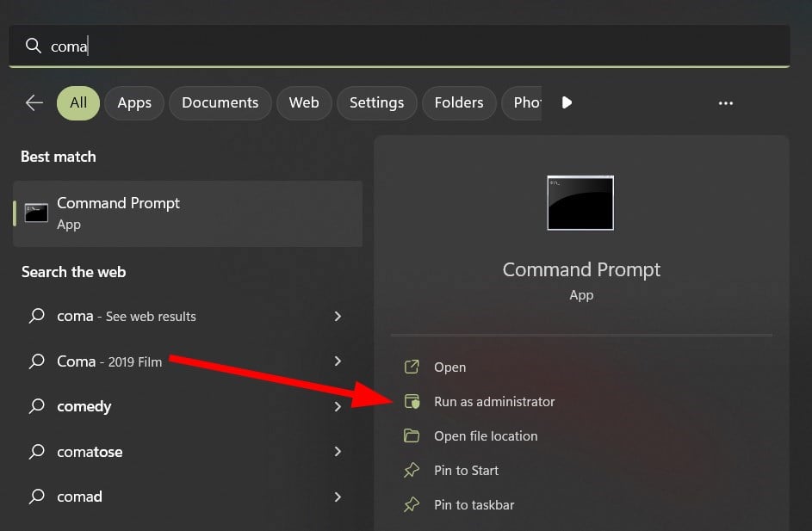Expand the "comatose" suggestion chevron
This screenshot has height=531, width=812.
(x=338, y=452)
